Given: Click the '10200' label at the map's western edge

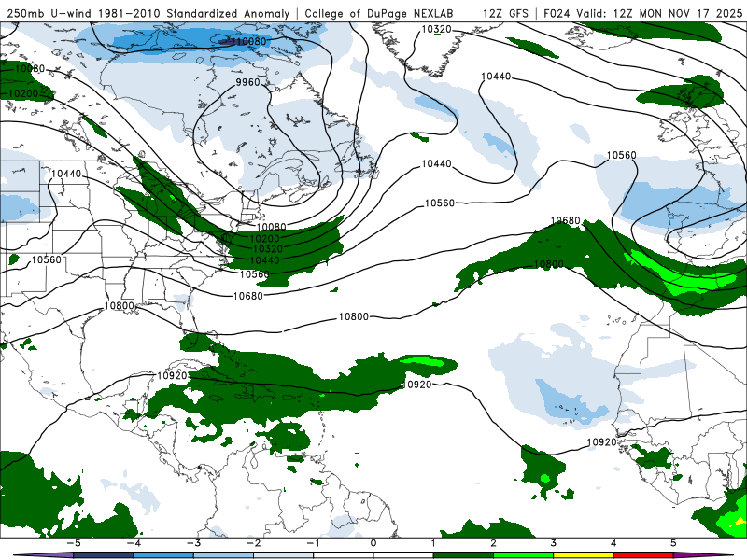Looking at the screenshot, I should tap(23, 93).
